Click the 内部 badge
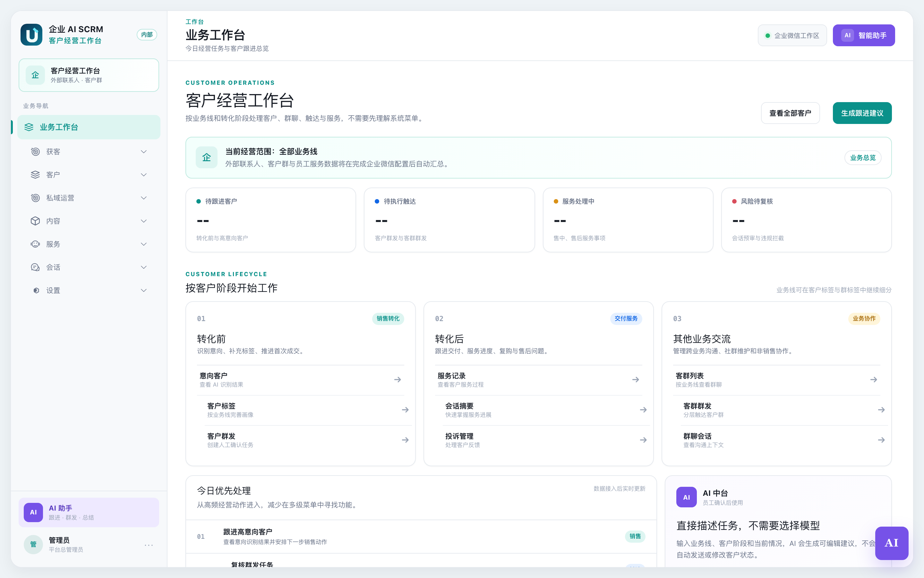 click(147, 35)
